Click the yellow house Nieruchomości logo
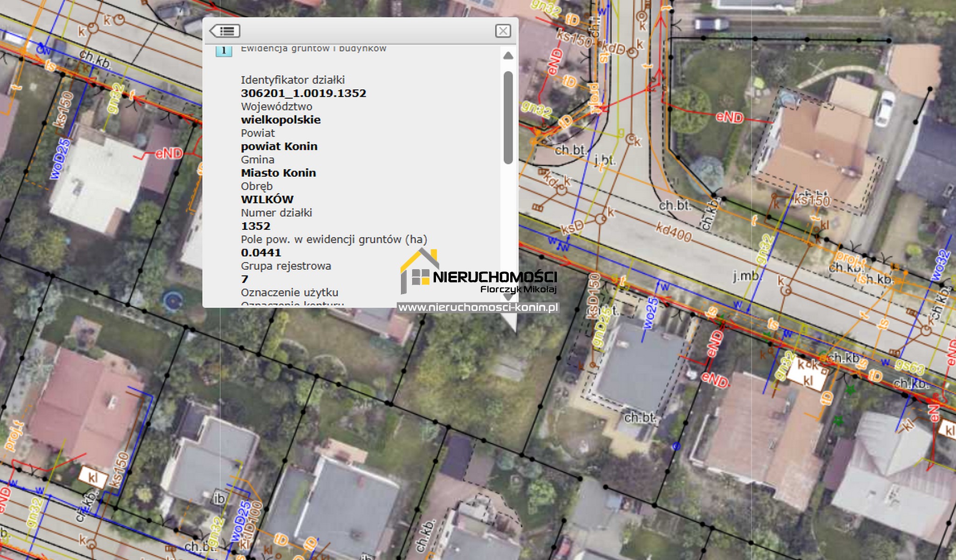Image resolution: width=956 pixels, height=560 pixels. pos(420,271)
